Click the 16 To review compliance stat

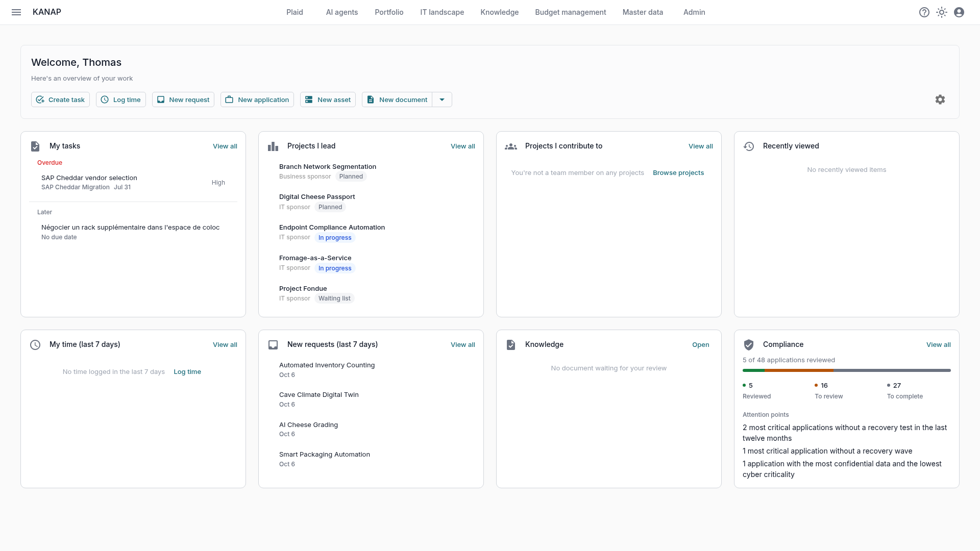pos(829,391)
